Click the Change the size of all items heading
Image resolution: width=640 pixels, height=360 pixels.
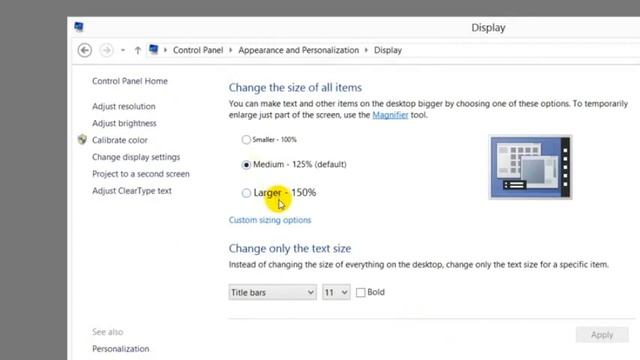pos(295,87)
